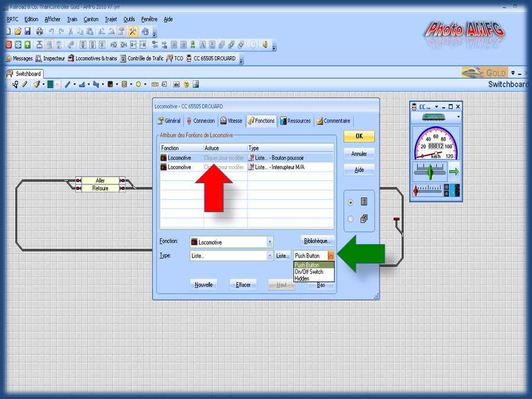The width and height of the screenshot is (532, 399).
Task: Click the Paste clipboard icon
Action: [x=90, y=31]
